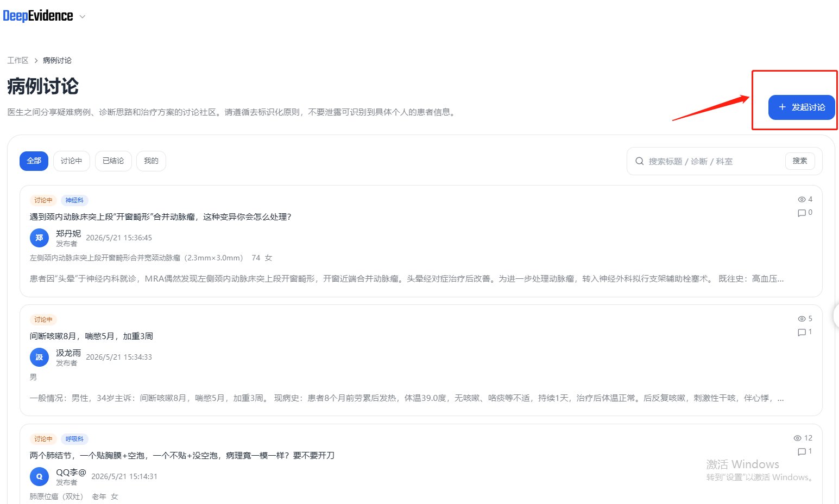Click 讨论中 tag on 两个肺结节 case
Screen dimensions: 839x504
[43, 439]
